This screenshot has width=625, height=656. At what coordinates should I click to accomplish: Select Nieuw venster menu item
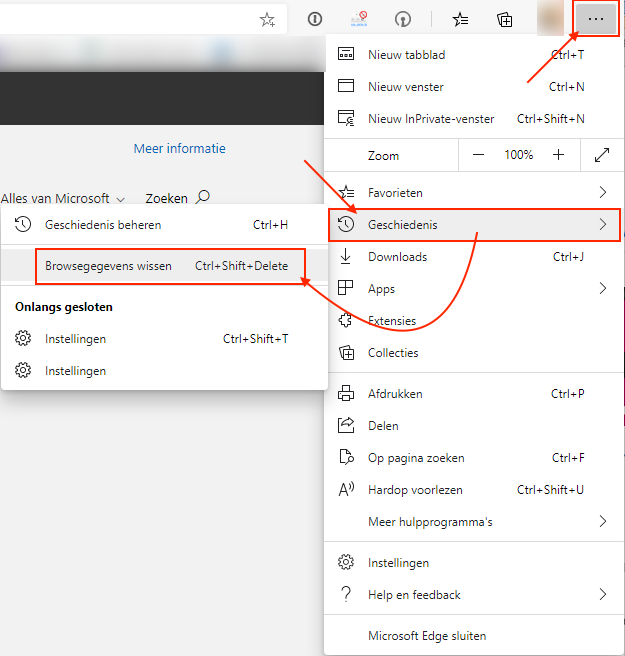click(x=474, y=87)
